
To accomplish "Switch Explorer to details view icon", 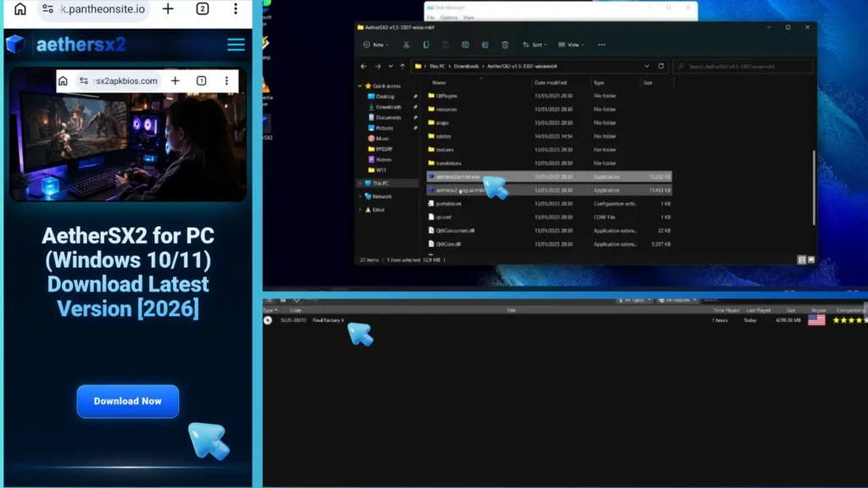I will point(802,259).
